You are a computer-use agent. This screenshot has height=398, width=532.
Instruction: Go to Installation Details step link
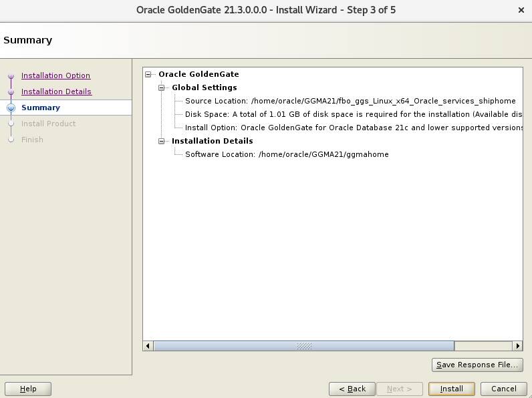(56, 91)
